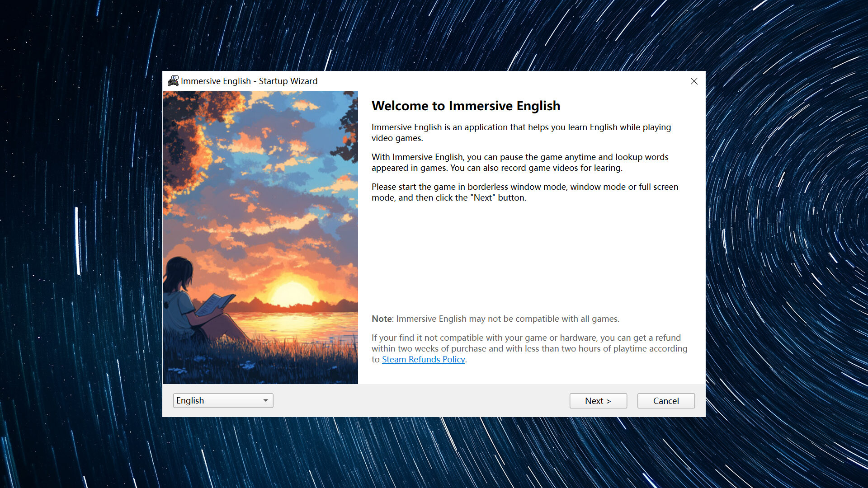Click the dropdown arrow beside English

point(265,400)
